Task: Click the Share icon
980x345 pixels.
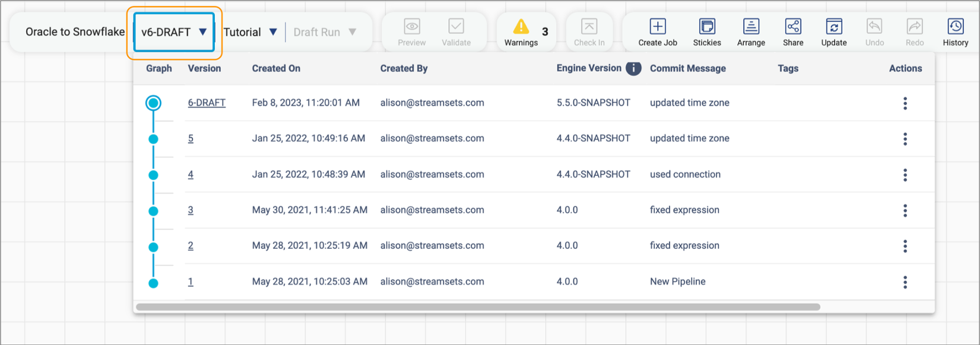Action: tap(793, 26)
